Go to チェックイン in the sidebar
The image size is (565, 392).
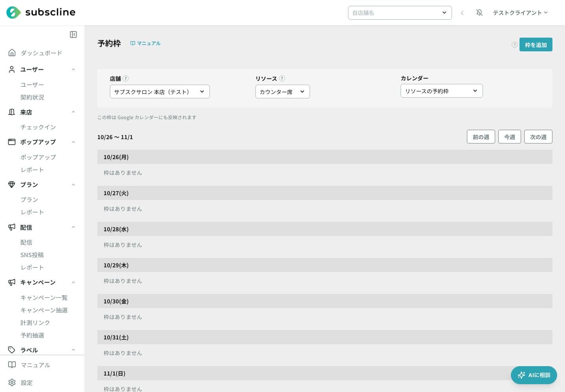click(38, 127)
